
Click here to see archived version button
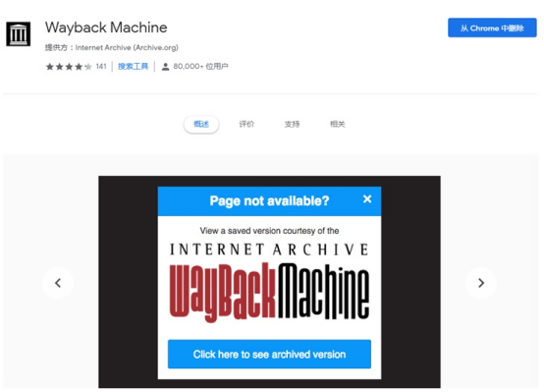269,354
